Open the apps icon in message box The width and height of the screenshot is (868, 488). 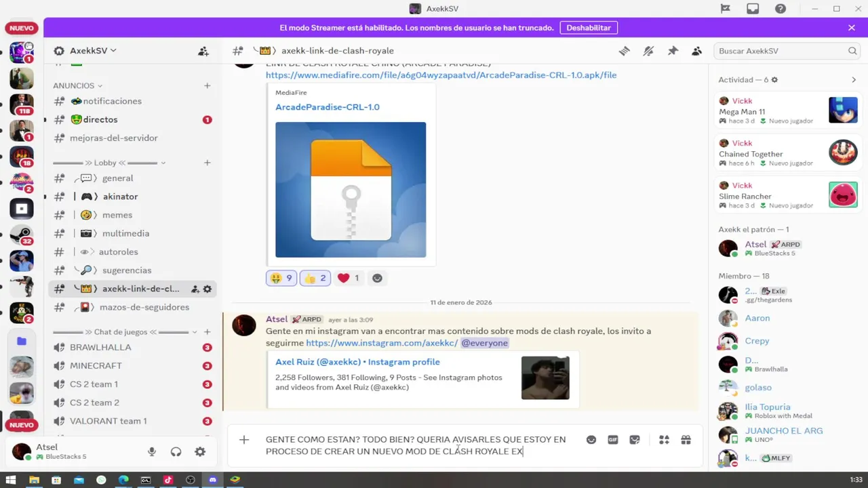click(664, 440)
